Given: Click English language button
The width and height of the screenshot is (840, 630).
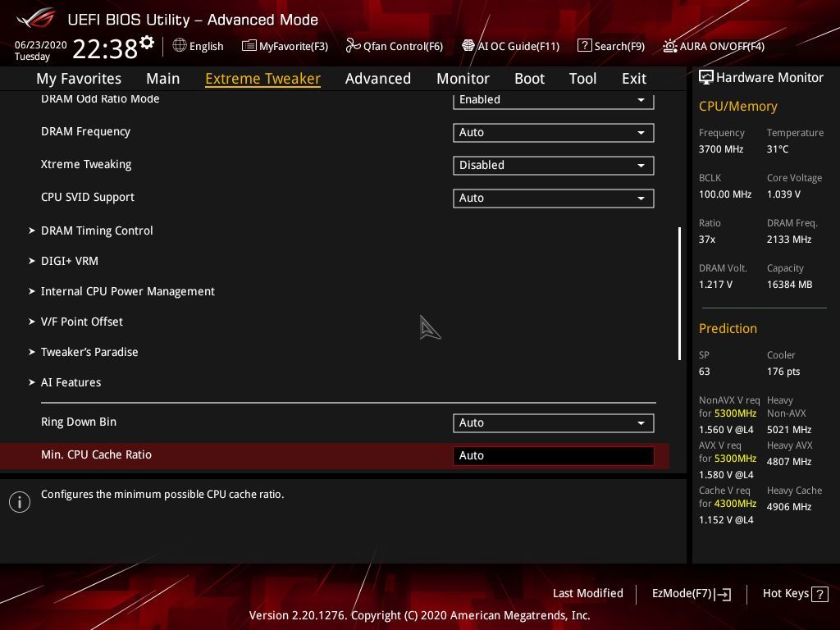Looking at the screenshot, I should click(x=206, y=46).
